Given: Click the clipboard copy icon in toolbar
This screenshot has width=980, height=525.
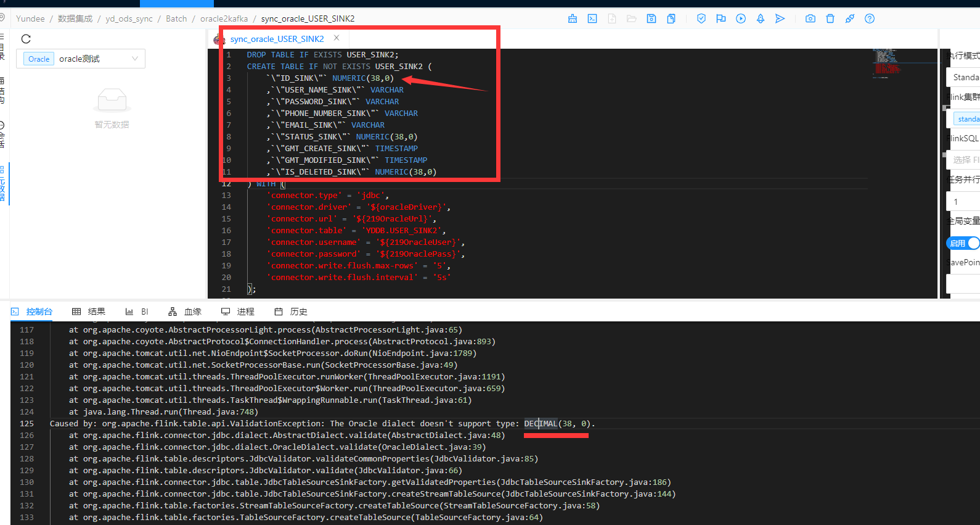Looking at the screenshot, I should (671, 19).
